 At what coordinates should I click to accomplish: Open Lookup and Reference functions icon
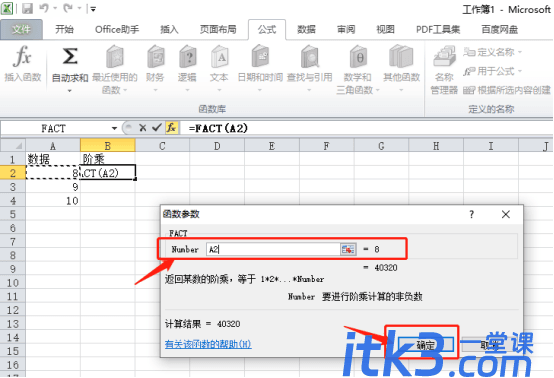click(310, 57)
